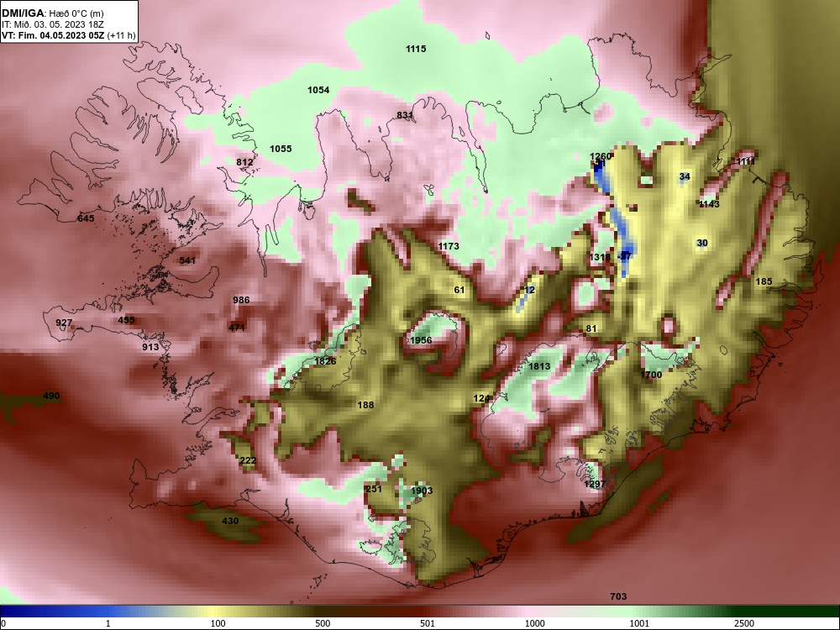Click the map value '81'
The image size is (840, 630).
click(591, 328)
